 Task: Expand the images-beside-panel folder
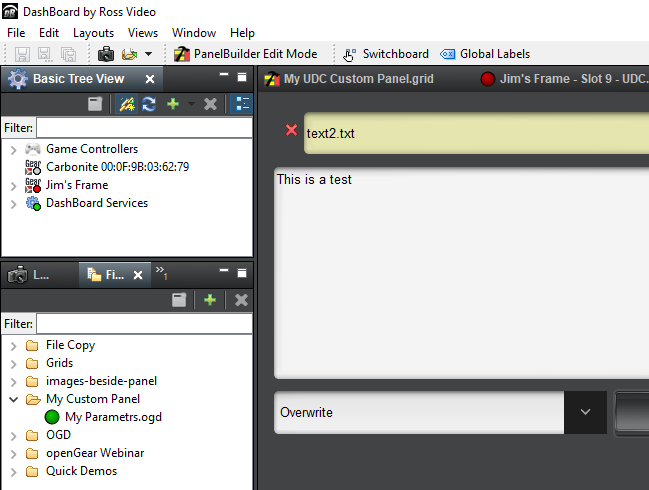point(13,382)
